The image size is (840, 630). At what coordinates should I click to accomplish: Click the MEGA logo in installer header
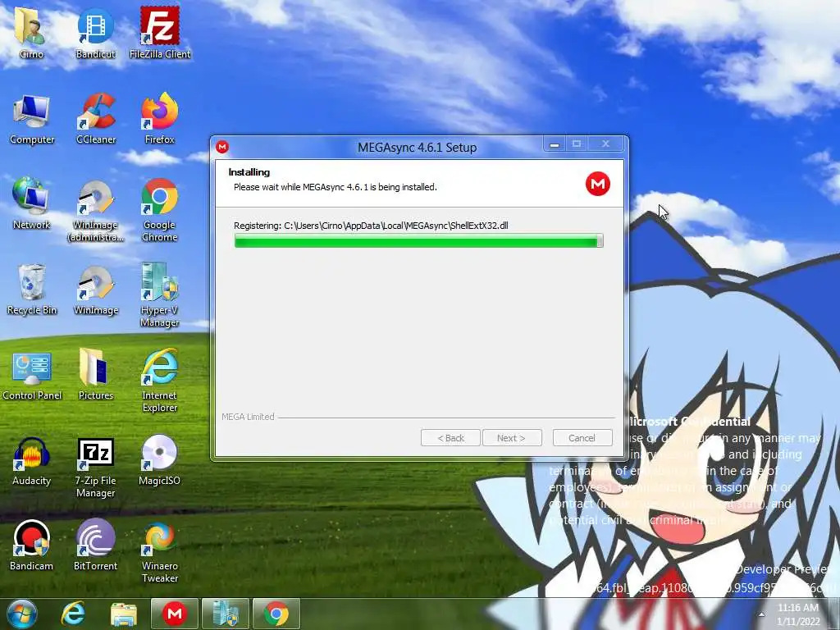[598, 184]
